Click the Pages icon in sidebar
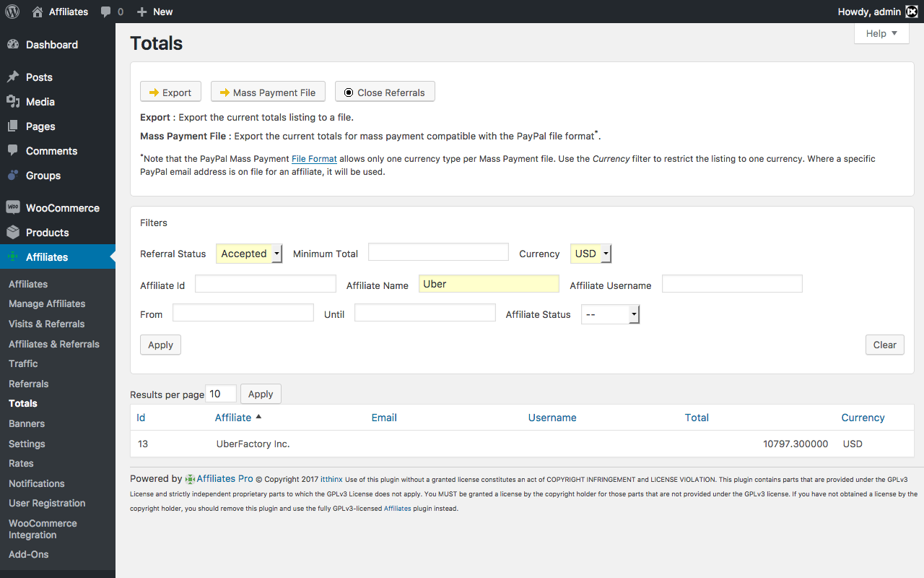Viewport: 924px width, 578px height. [x=13, y=126]
